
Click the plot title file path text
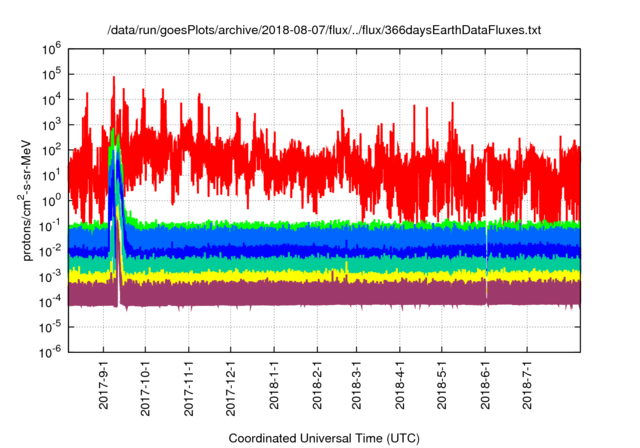(324, 30)
